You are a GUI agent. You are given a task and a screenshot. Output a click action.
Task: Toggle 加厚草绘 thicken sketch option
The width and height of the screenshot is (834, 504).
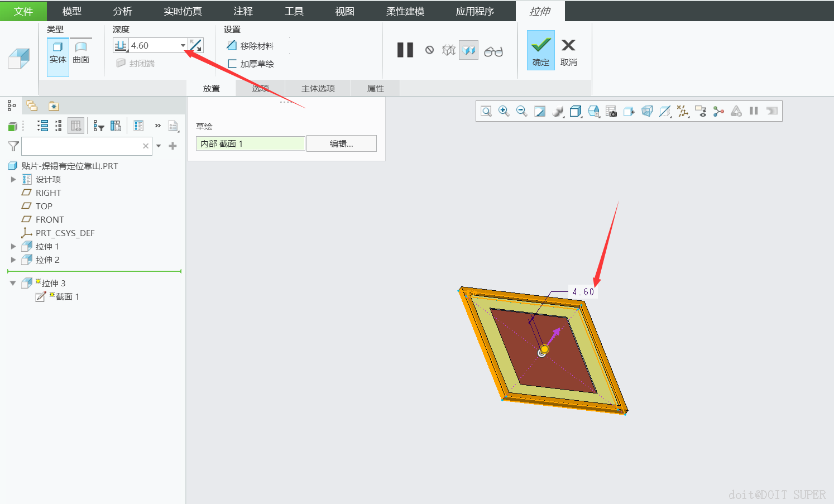251,64
